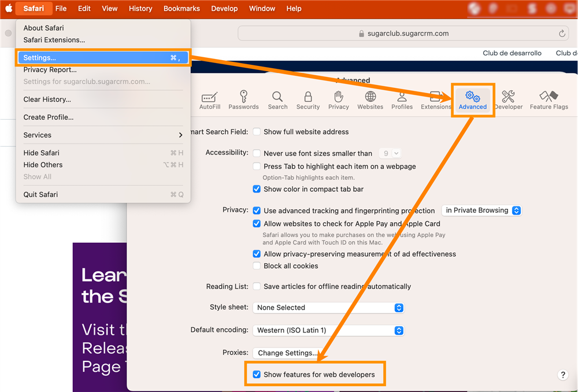Open the Feature Flags pane
Screen dimensions: 578x392
549,100
